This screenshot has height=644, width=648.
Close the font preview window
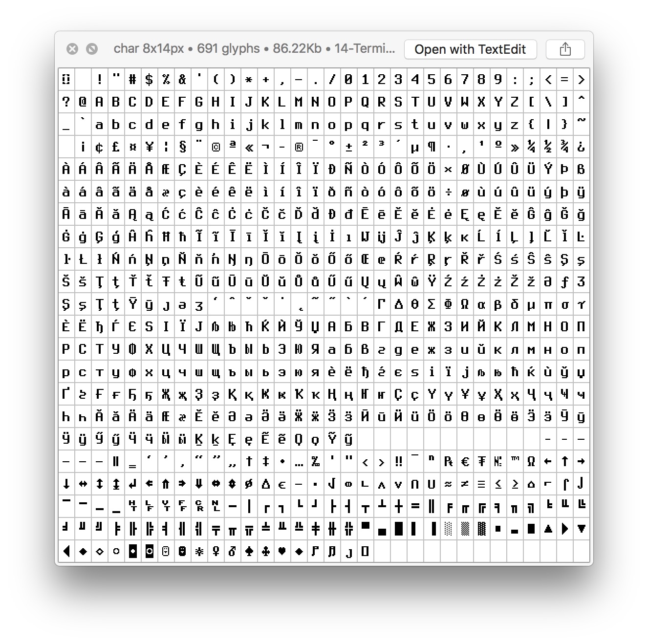[x=72, y=49]
